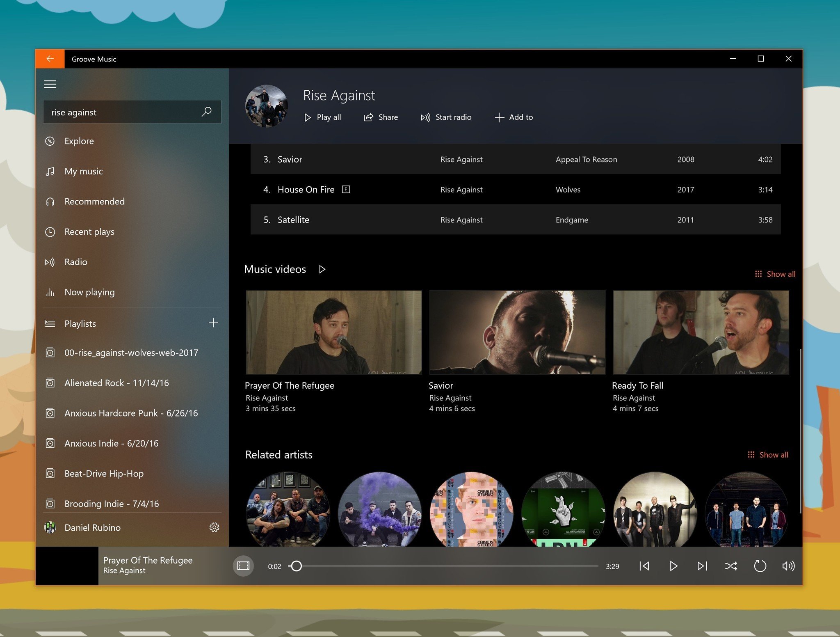Open the Now playing view
This screenshot has height=637, width=840.
coord(89,292)
